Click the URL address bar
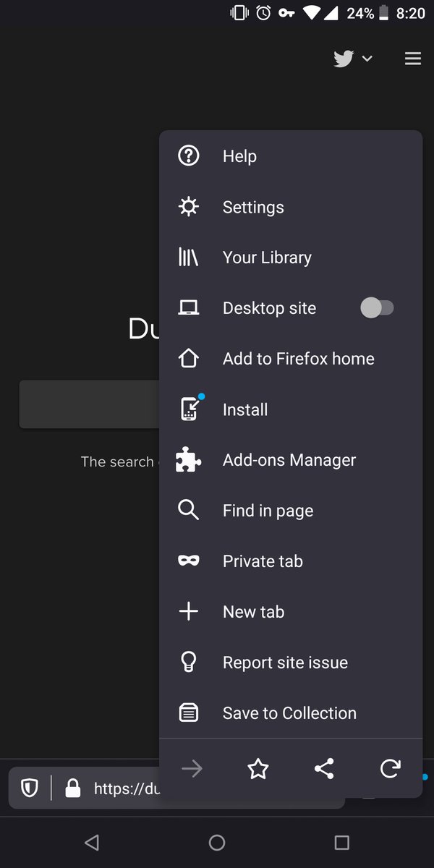434x868 pixels. pyautogui.click(x=176, y=788)
